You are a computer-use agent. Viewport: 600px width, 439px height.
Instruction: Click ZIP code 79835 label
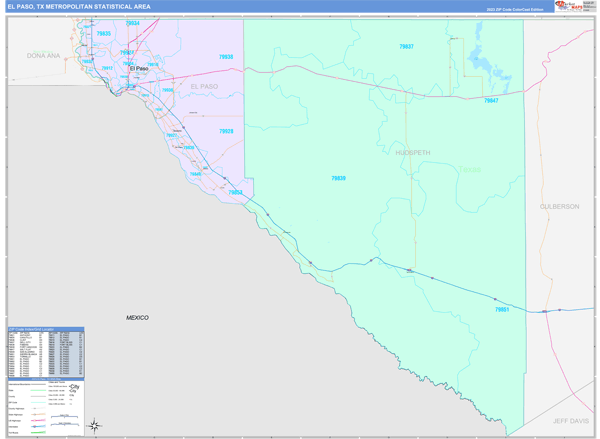(104, 34)
